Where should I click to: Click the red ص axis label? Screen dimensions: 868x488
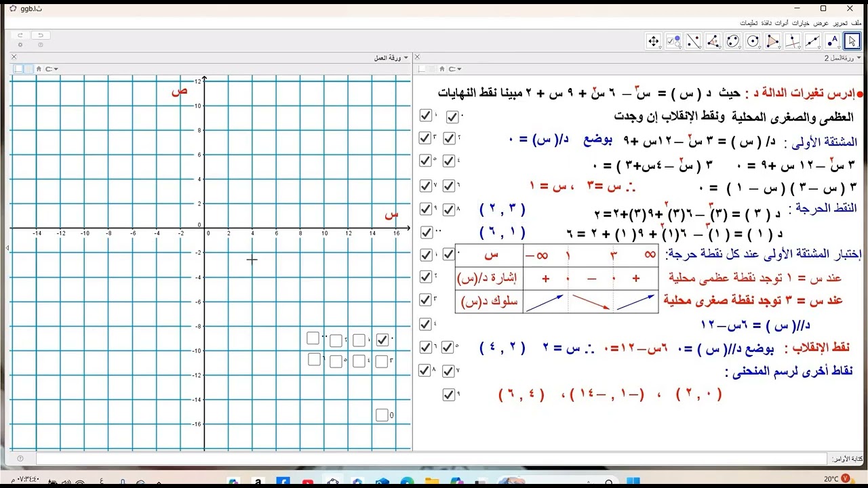179,91
